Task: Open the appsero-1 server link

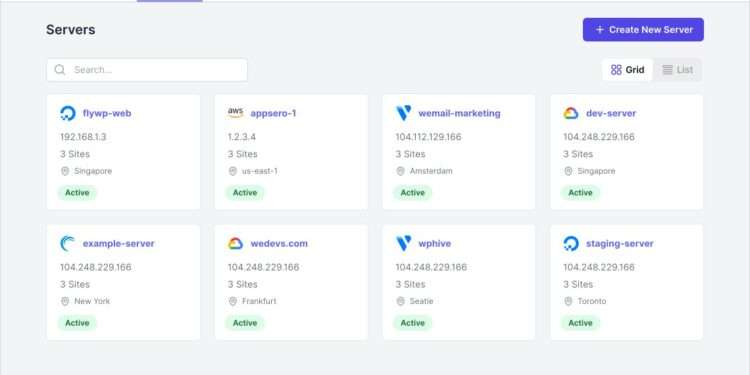Action: coord(273,113)
